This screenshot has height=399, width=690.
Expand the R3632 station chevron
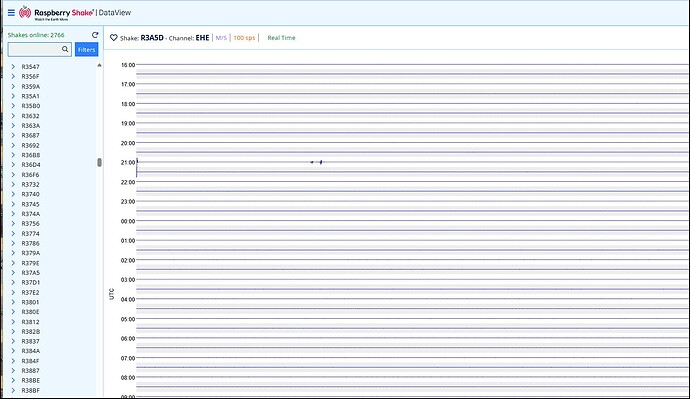tap(13, 116)
